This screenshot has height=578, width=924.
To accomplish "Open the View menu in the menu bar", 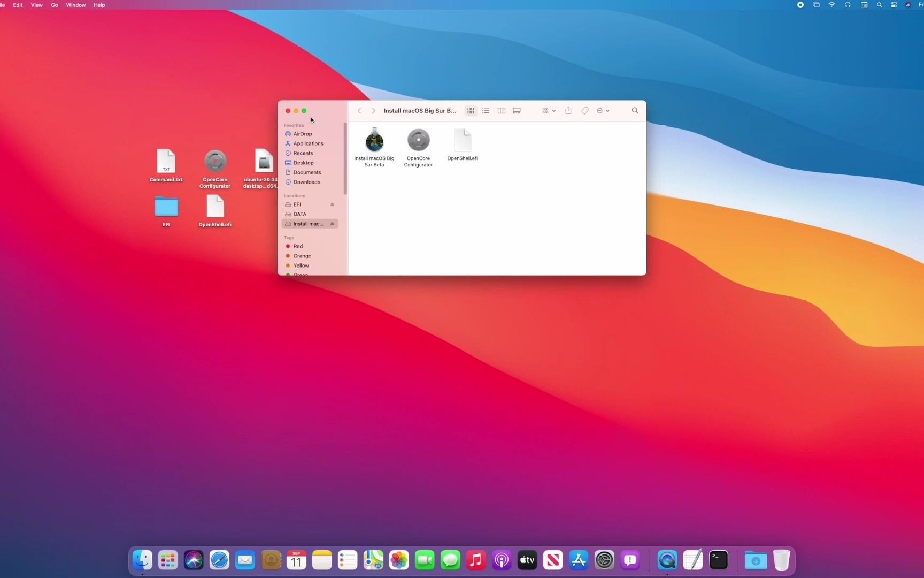I will pos(36,5).
